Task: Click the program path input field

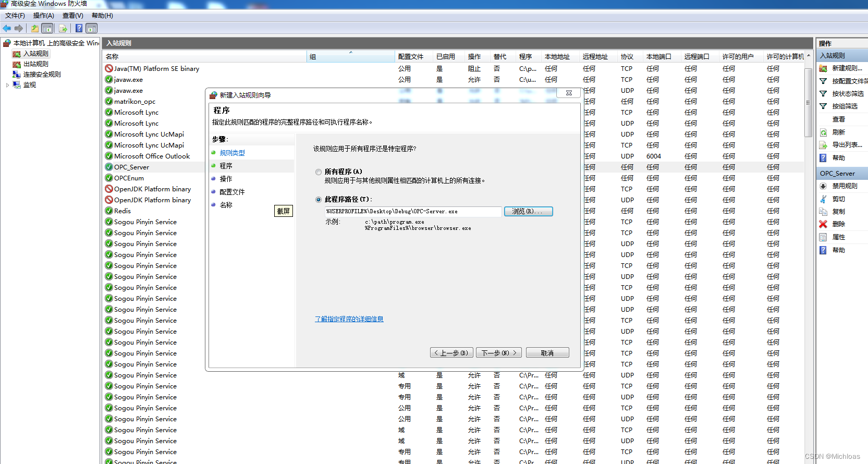Action: pyautogui.click(x=413, y=212)
